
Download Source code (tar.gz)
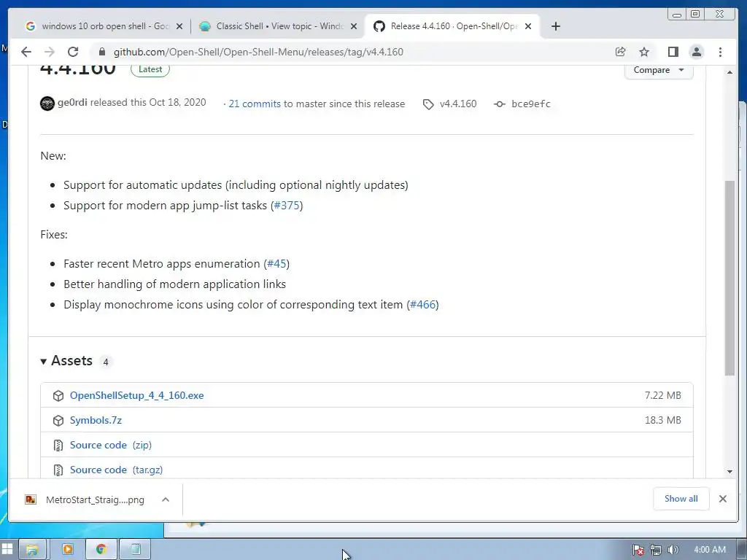pyautogui.click(x=116, y=470)
